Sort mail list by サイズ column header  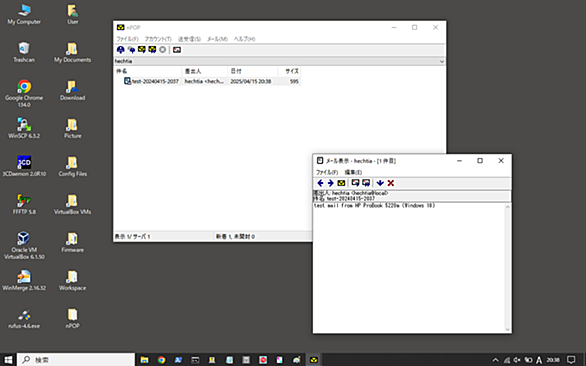tap(289, 71)
